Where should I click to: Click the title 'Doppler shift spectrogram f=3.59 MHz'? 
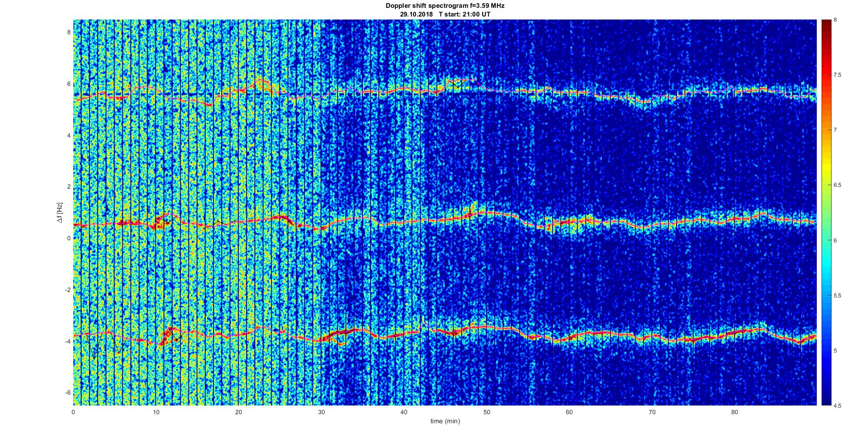445,6
